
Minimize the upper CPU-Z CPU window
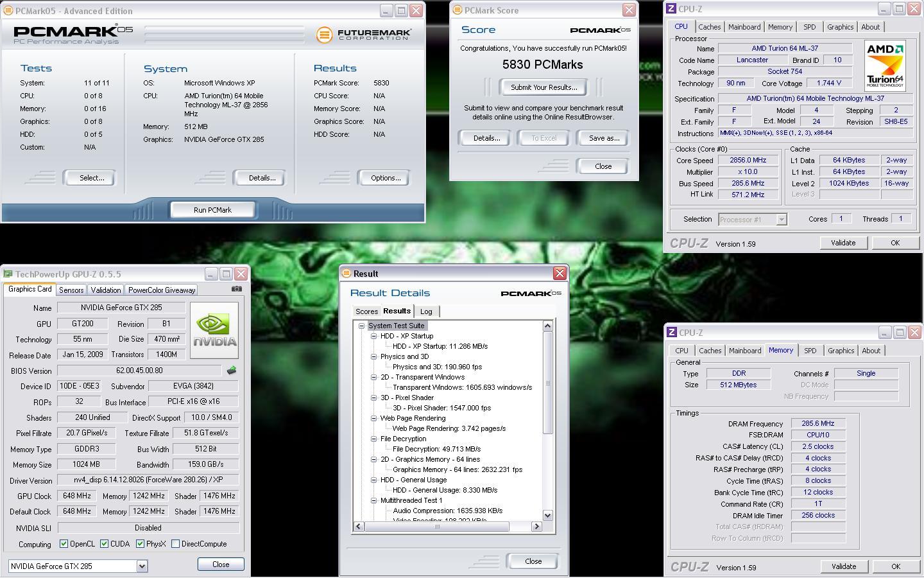point(884,9)
